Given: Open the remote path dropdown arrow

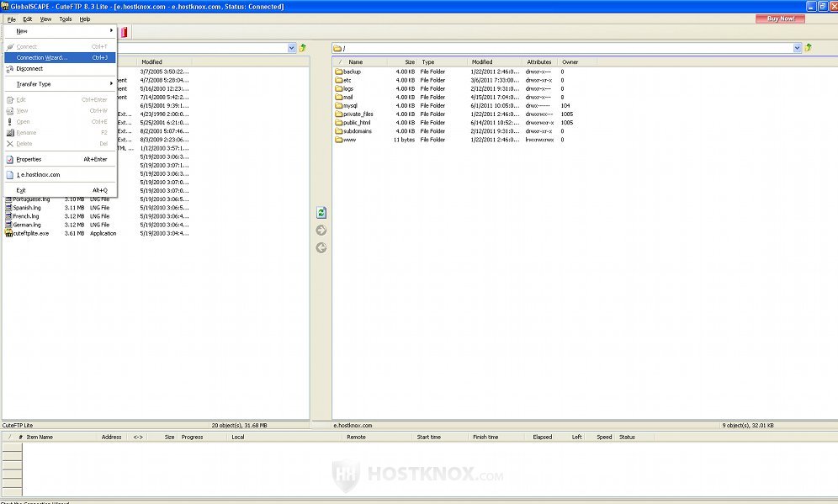Looking at the screenshot, I should pos(798,48).
